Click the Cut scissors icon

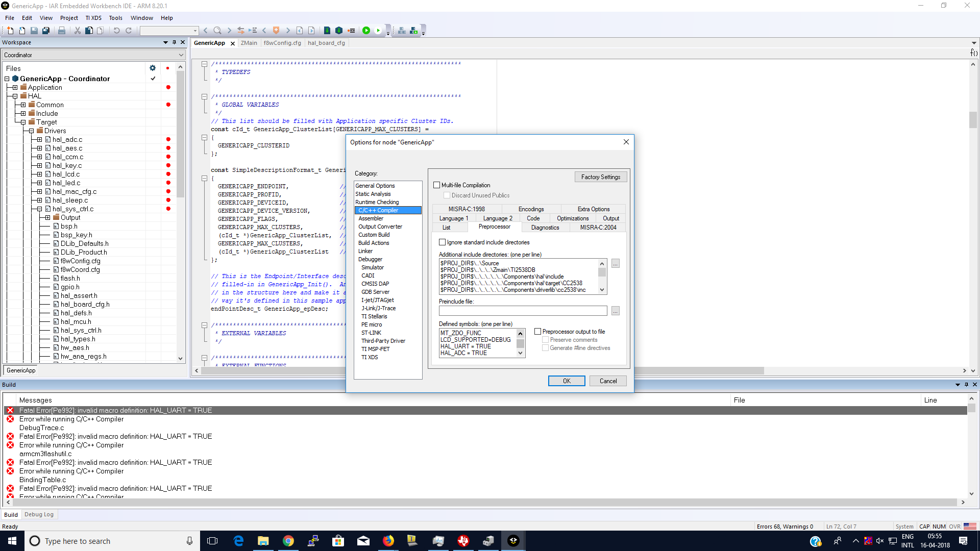click(x=78, y=31)
